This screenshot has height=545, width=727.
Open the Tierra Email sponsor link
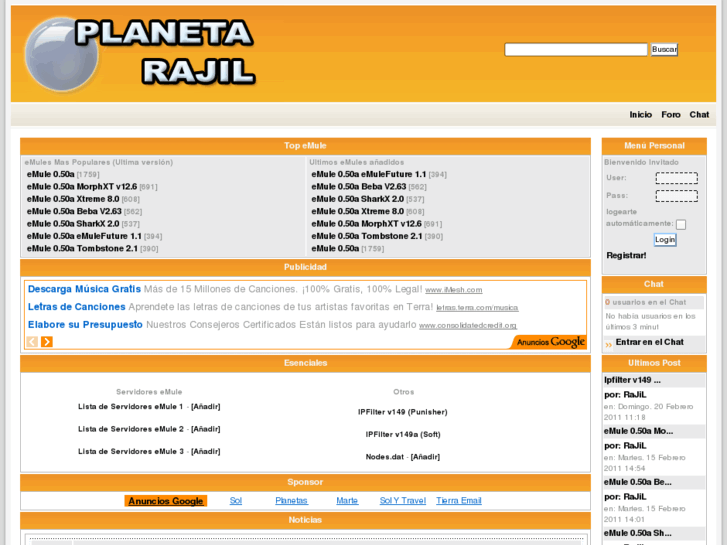coord(459,501)
